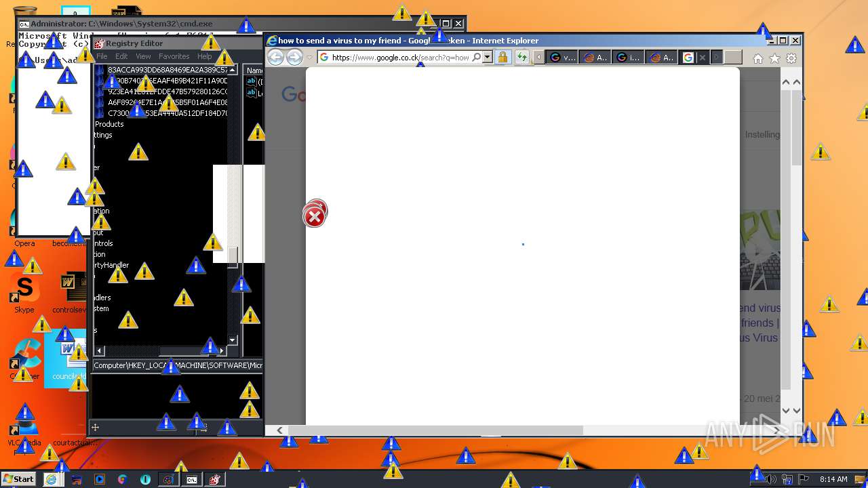Image resolution: width=868 pixels, height=488 pixels.
Task: Open the Instellingen link on Google page
Action: 762,134
